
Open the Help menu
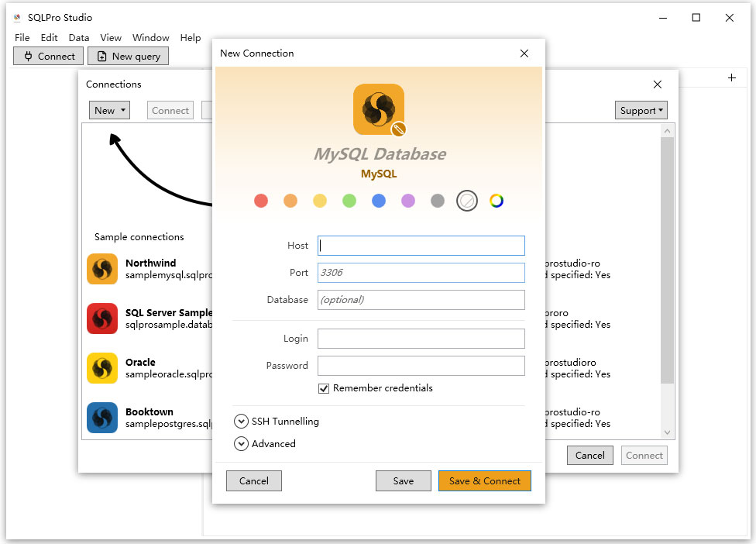(191, 38)
